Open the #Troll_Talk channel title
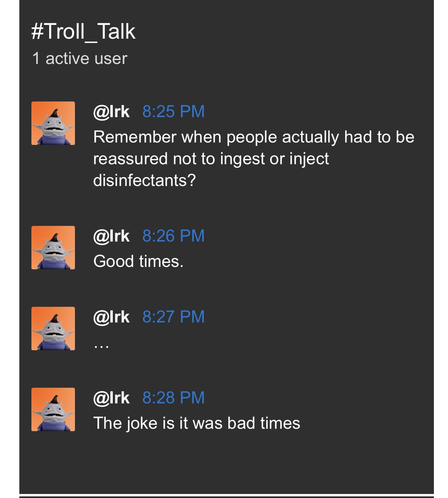The height and width of the screenshot is (498, 448). [83, 31]
